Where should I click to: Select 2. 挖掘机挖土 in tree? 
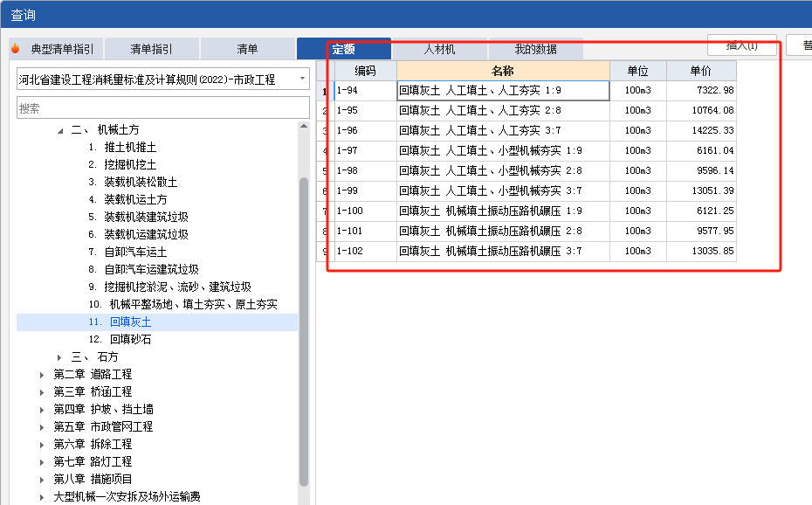pos(122,165)
